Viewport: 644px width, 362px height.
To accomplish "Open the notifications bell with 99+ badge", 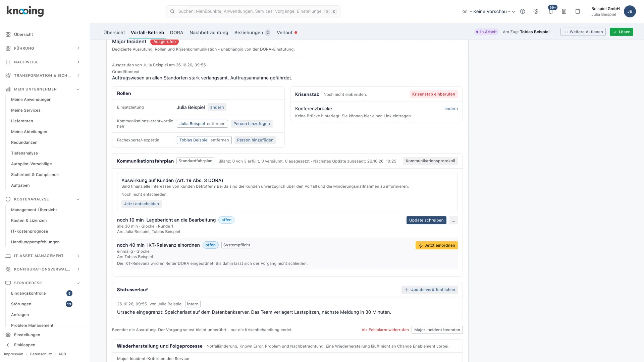I will point(550,11).
